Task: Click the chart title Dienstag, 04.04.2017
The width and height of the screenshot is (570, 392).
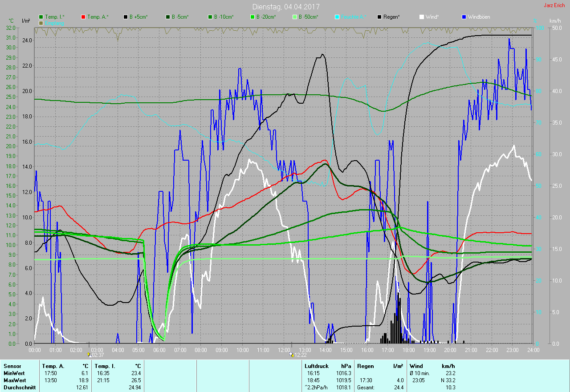Action: (285, 7)
